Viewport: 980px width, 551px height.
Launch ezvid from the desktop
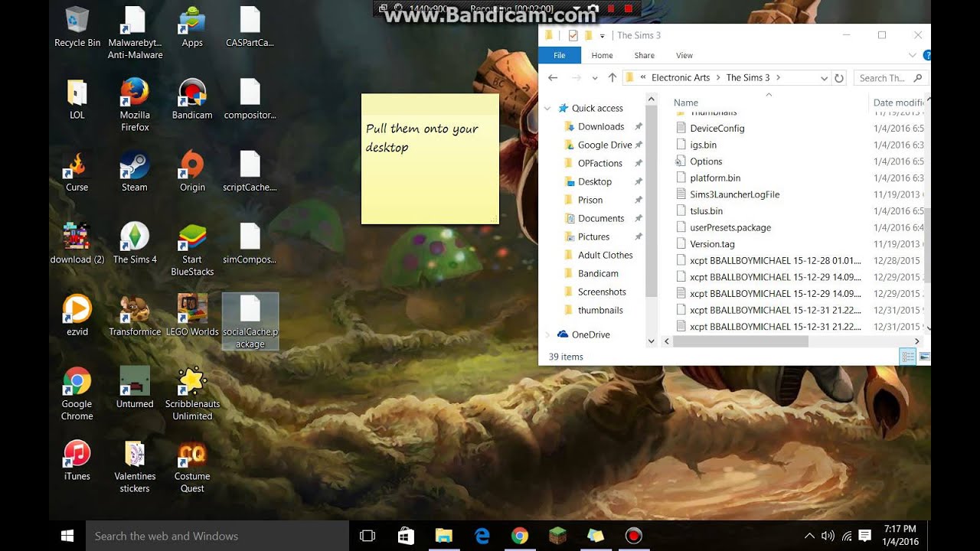coord(77,315)
